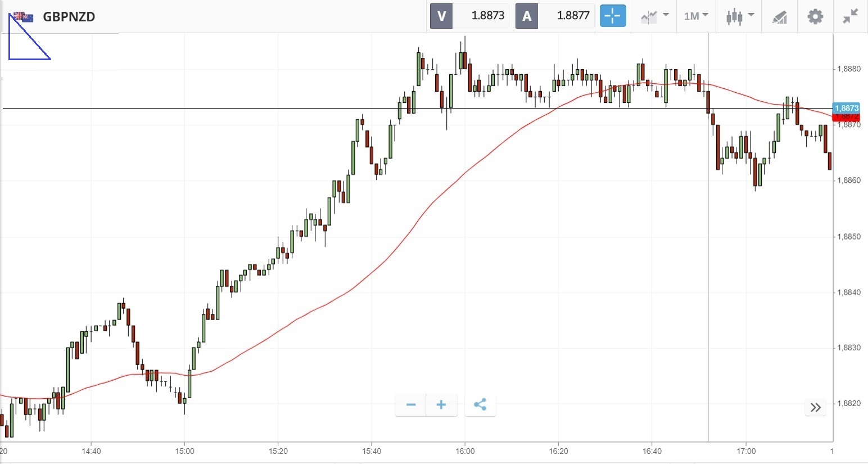Open the indicators/compare dropdown
The height and width of the screenshot is (464, 868).
pos(654,16)
